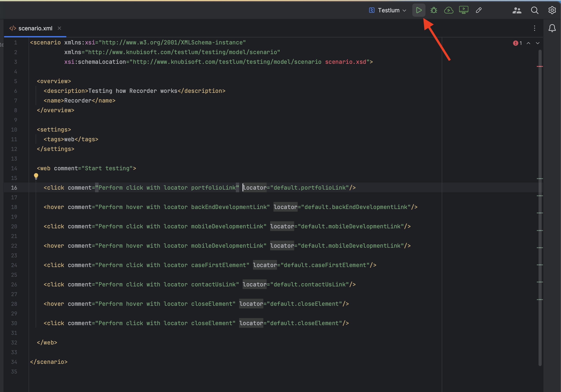Click the <overview> opening tag
This screenshot has height=392, width=561.
click(54, 81)
